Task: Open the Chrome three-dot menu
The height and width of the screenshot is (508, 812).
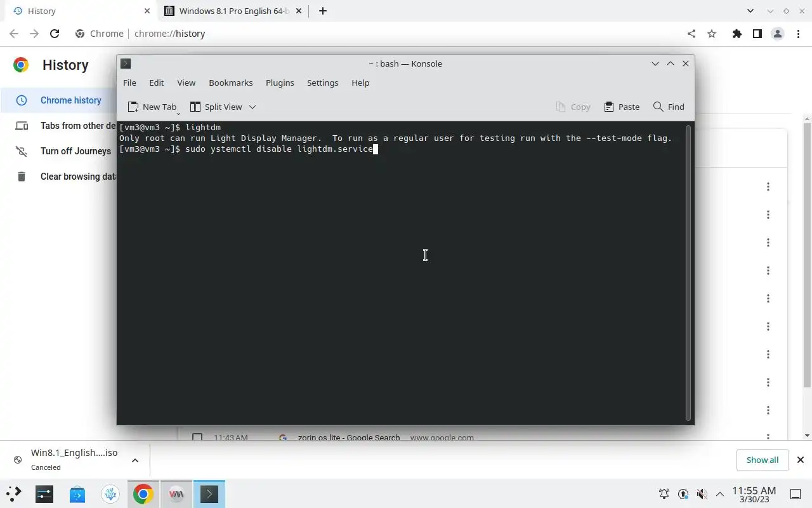Action: [797, 34]
